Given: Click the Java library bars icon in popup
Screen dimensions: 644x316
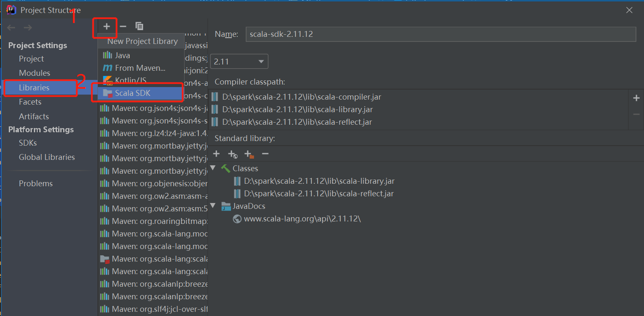Looking at the screenshot, I should pos(108,55).
